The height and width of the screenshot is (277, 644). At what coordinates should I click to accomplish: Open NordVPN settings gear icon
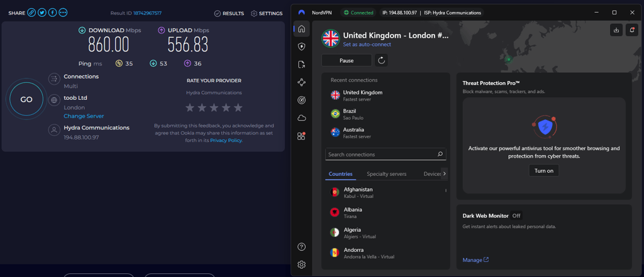pos(301,264)
